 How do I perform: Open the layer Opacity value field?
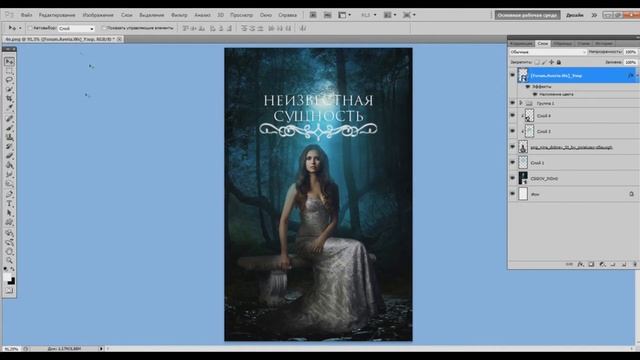pyautogui.click(x=631, y=52)
